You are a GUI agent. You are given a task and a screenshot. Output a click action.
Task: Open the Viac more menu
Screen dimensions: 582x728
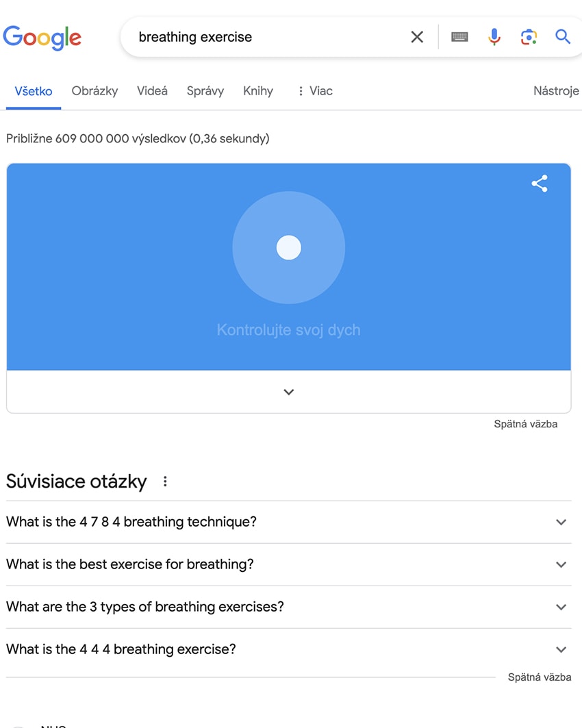click(x=315, y=91)
